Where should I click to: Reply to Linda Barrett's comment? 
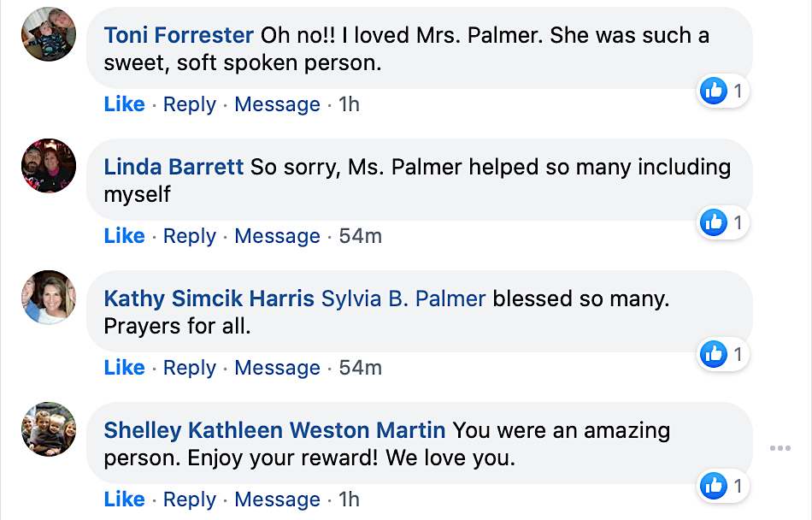[189, 236]
